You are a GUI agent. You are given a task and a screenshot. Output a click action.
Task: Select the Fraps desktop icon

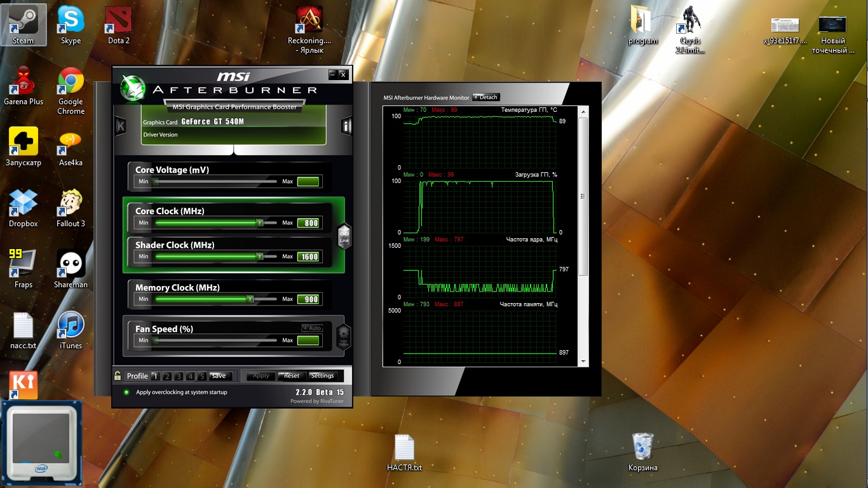[x=24, y=269]
